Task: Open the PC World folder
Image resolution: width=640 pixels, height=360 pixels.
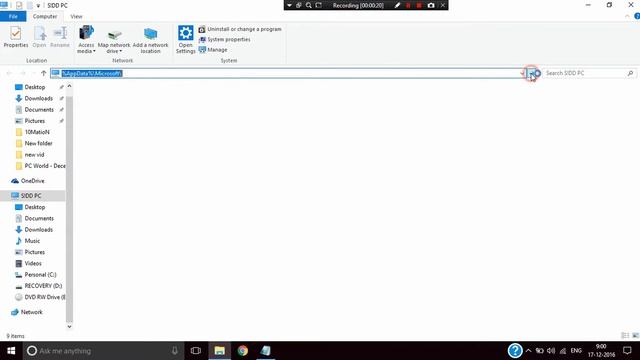Action: tap(40, 166)
